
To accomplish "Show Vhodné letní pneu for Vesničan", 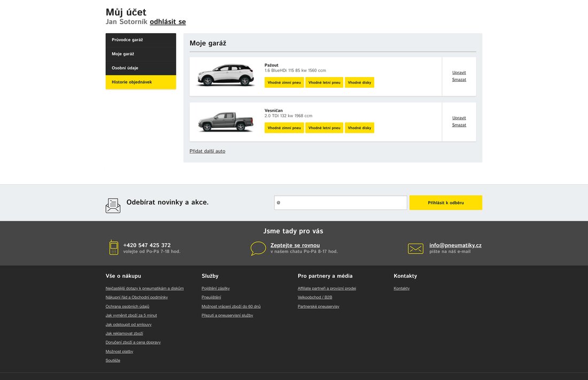I will pyautogui.click(x=324, y=128).
